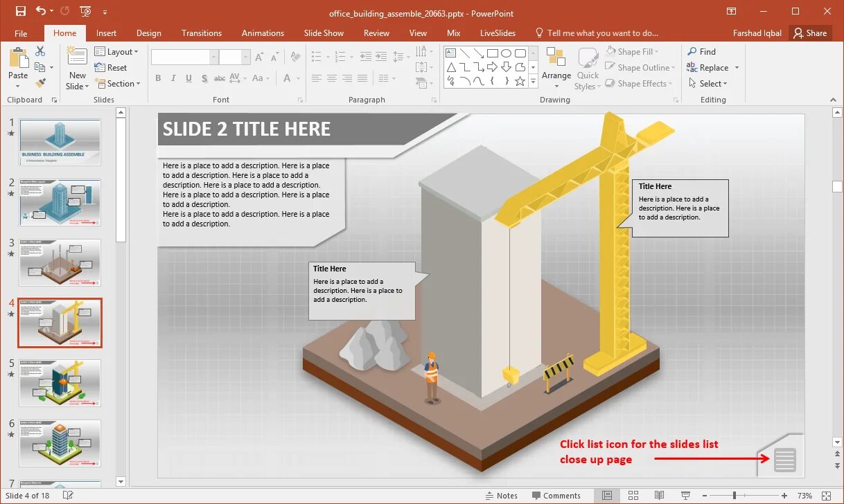Viewport: 844px width, 504px height.
Task: Select the Isosceles Triangle shape
Action: tap(451, 67)
